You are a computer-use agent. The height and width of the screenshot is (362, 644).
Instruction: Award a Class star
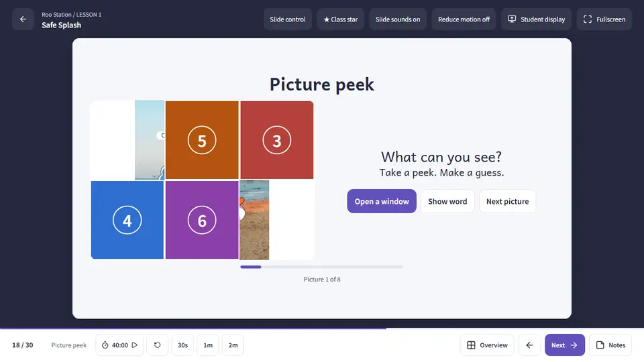[x=341, y=19]
